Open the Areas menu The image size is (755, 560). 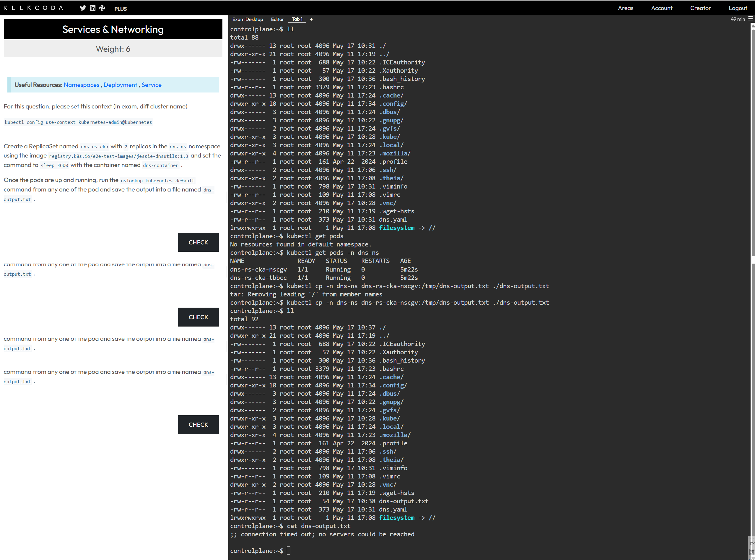click(625, 8)
